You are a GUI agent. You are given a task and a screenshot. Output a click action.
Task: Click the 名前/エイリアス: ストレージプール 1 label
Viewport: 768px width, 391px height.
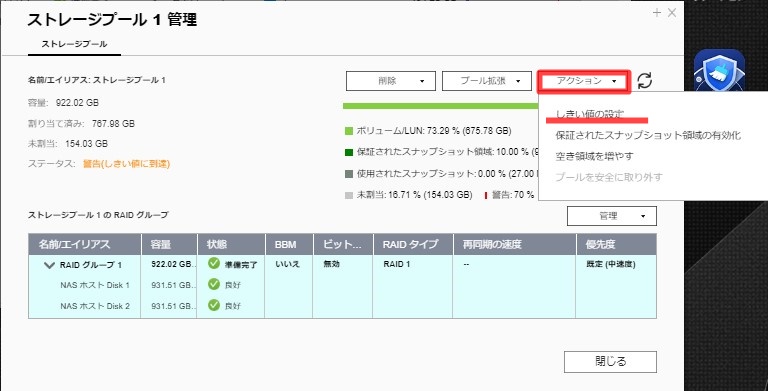pyautogui.click(x=97, y=79)
